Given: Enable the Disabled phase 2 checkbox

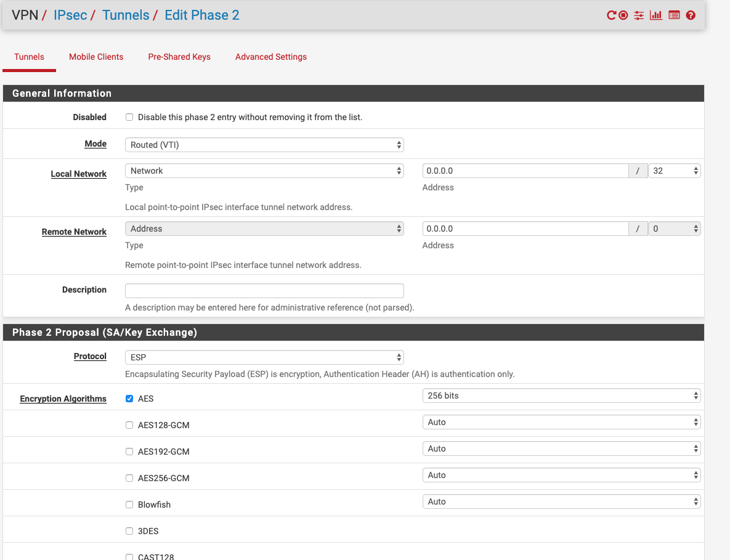Looking at the screenshot, I should click(129, 117).
